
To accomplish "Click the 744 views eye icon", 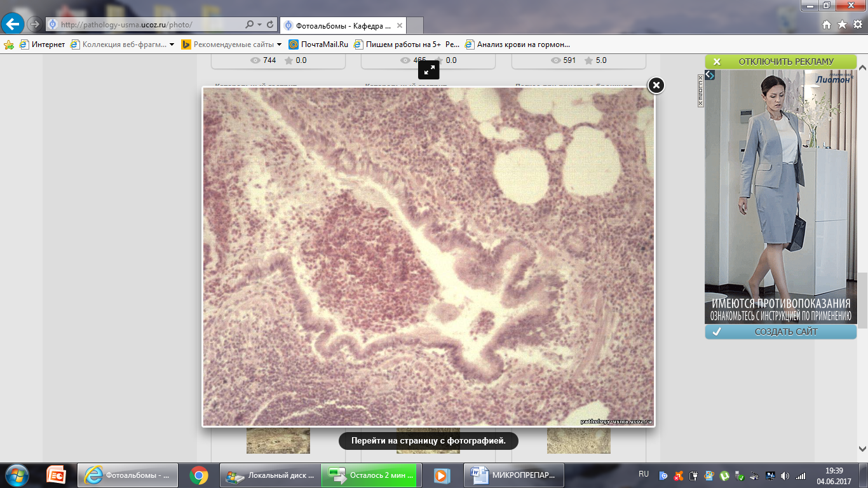I will coord(255,60).
